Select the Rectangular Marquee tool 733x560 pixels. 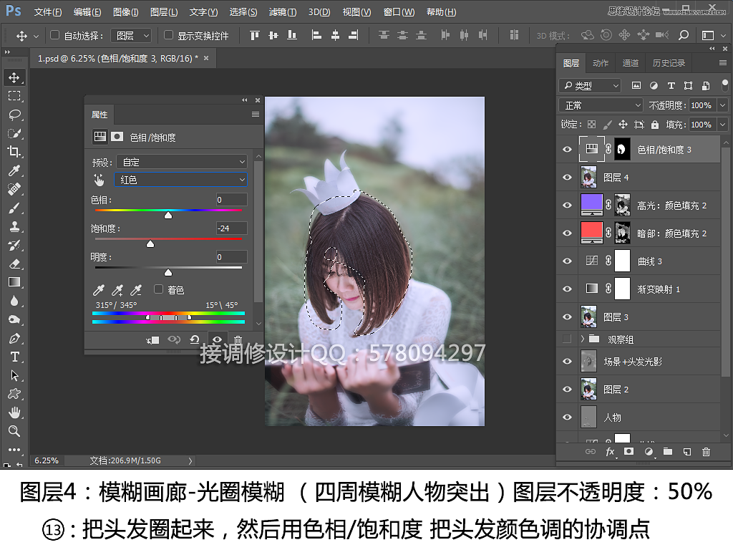(x=14, y=96)
